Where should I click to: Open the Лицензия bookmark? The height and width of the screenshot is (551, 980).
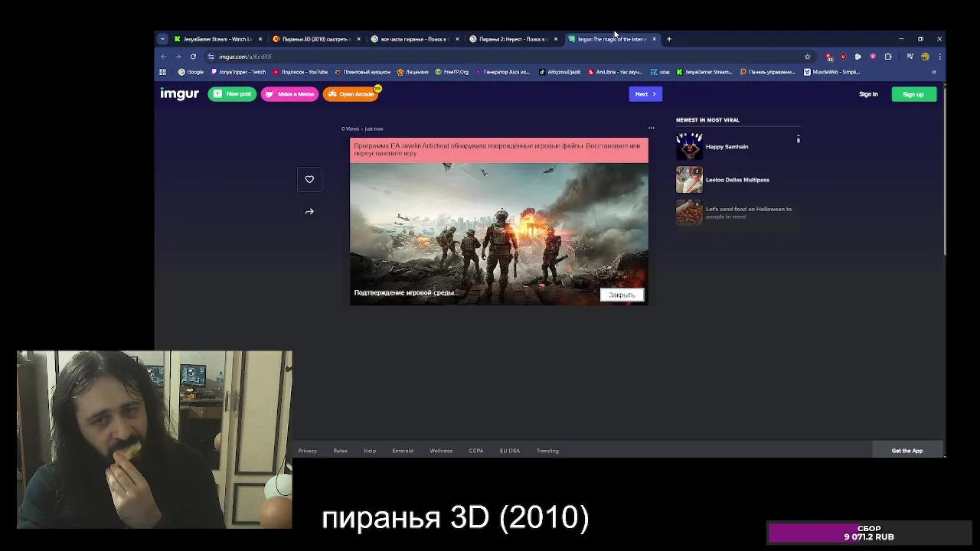pos(413,72)
